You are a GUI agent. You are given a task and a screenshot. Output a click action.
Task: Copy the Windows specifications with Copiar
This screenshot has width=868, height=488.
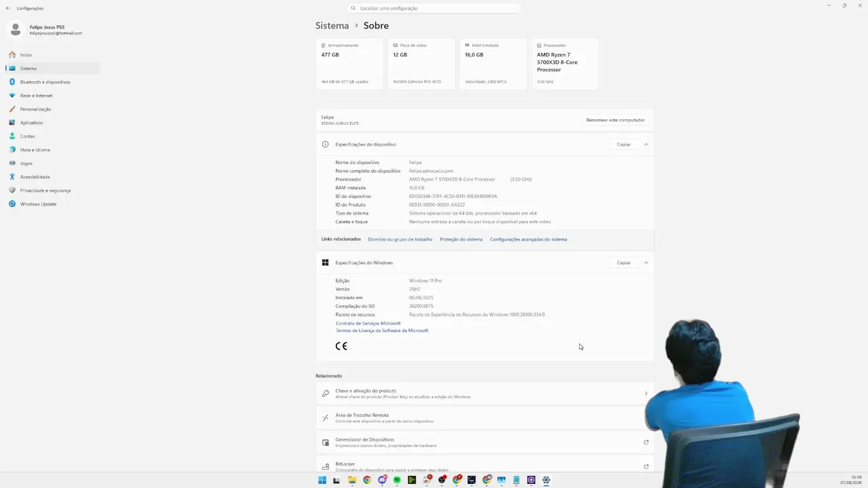624,263
